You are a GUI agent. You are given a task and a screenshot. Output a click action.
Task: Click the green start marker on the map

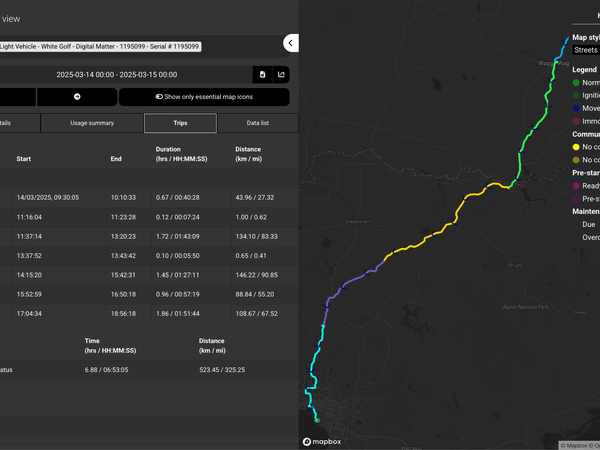pyautogui.click(x=317, y=420)
